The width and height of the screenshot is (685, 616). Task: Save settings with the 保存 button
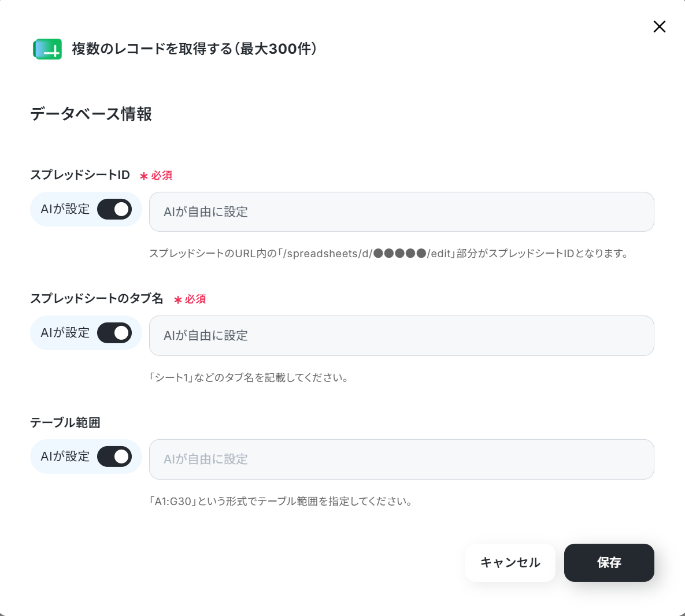609,562
